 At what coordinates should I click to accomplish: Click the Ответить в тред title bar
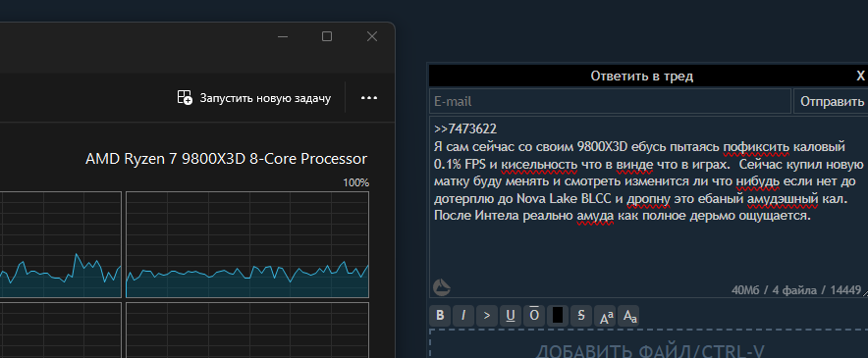click(x=641, y=77)
